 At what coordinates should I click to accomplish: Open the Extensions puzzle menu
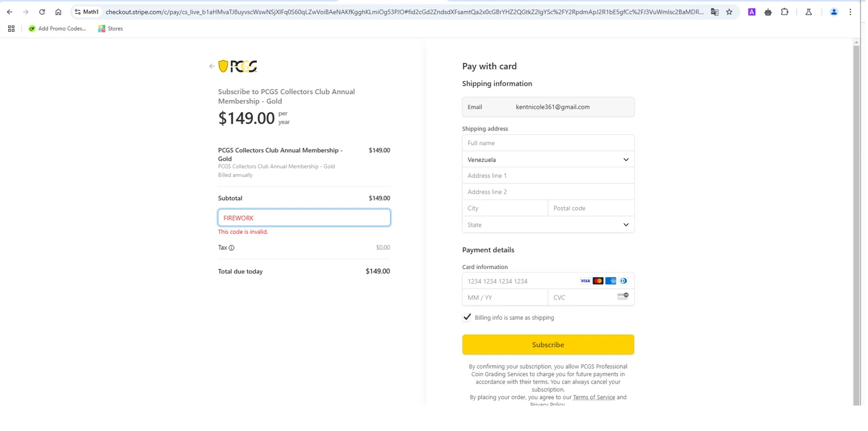[785, 12]
